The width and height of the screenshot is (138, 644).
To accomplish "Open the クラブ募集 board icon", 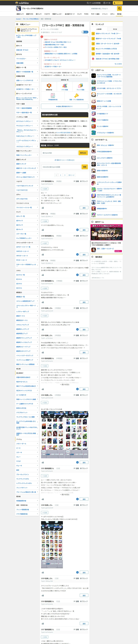I will [65, 86].
